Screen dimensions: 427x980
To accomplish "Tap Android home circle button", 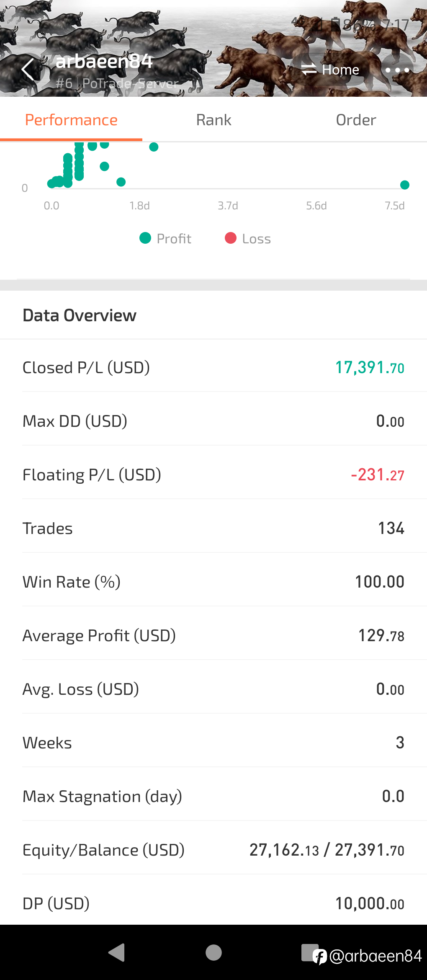I will coord(213,952).
